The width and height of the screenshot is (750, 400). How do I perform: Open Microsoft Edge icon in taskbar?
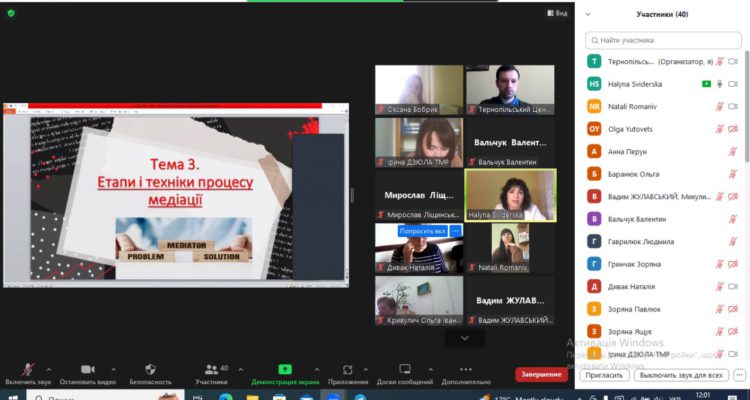pos(226,397)
